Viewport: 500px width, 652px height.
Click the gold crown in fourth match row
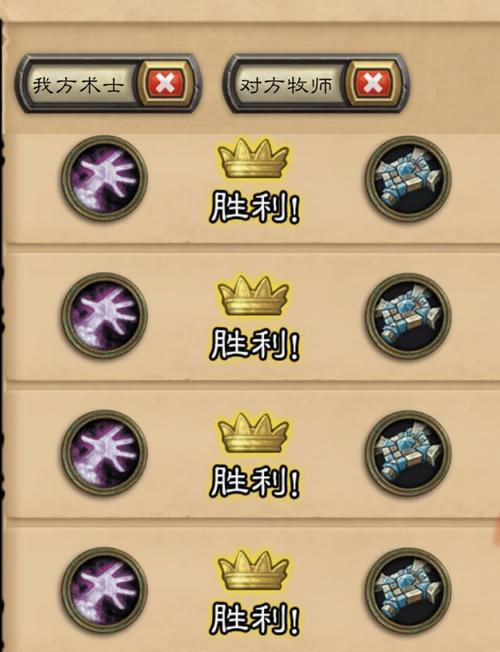point(253,570)
